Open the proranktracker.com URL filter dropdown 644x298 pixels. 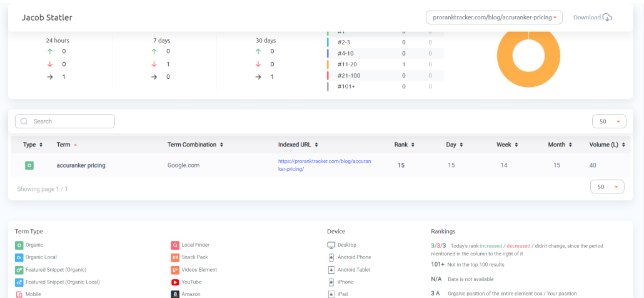click(x=494, y=18)
